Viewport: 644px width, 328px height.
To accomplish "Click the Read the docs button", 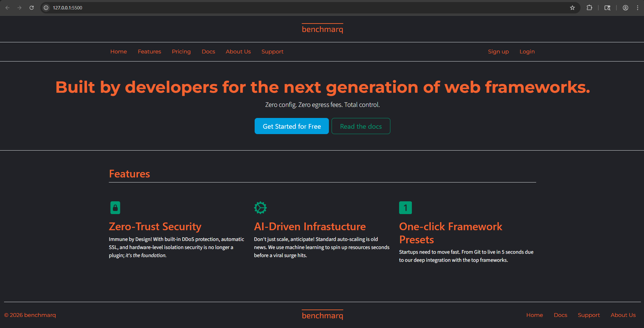I will coord(361,126).
